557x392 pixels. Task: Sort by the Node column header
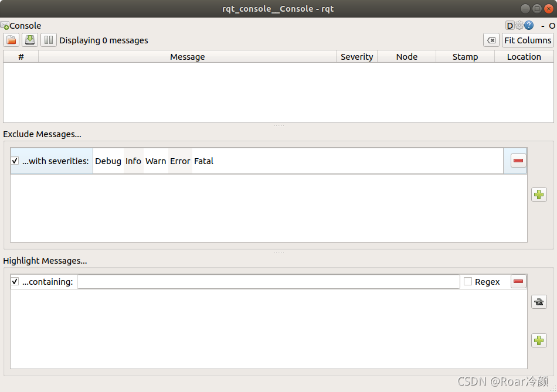[x=407, y=57]
